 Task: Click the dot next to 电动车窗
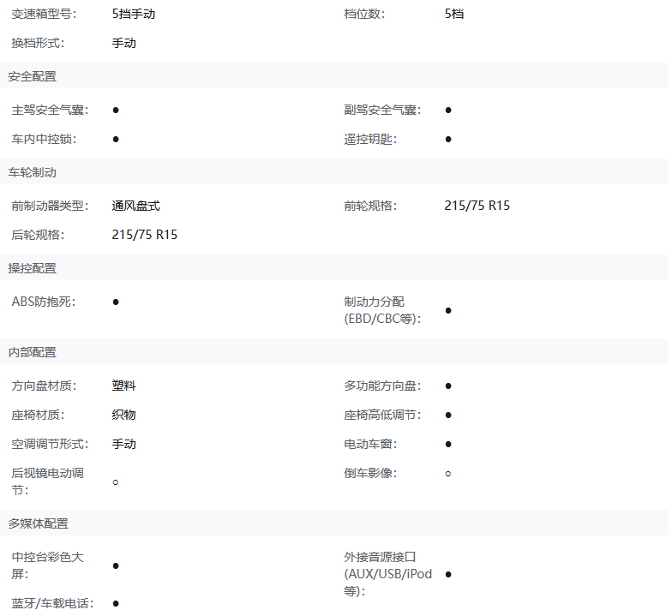click(448, 444)
